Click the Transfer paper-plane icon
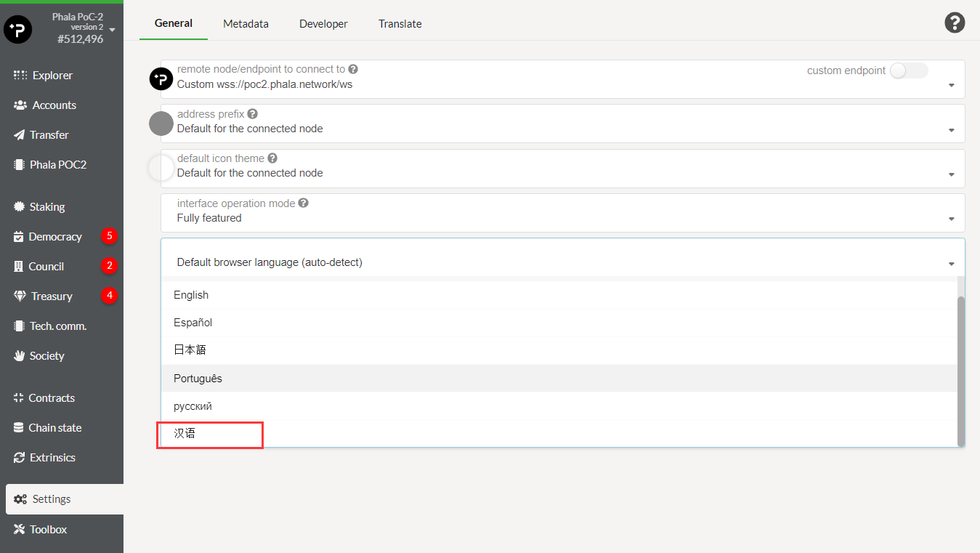The image size is (980, 553). [19, 135]
